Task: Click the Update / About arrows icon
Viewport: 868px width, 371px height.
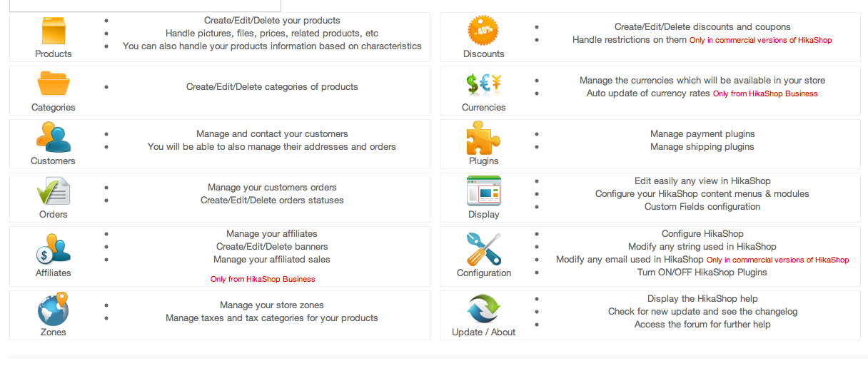Action: pos(483,309)
